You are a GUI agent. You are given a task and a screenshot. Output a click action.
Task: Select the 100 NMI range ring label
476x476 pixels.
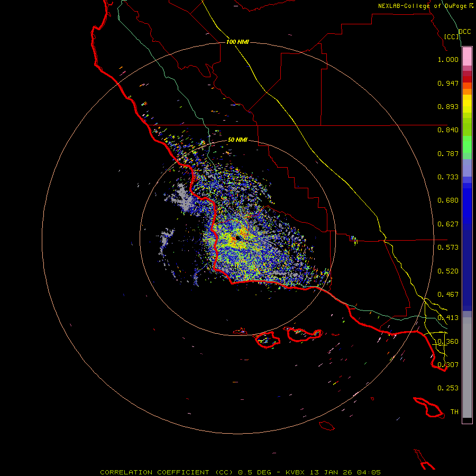click(x=237, y=42)
